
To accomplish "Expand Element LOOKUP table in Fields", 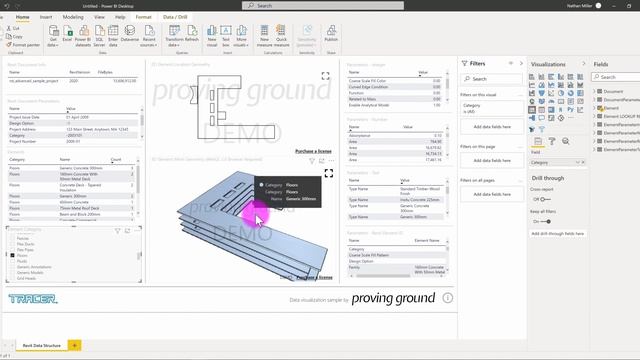I will 594,116.
